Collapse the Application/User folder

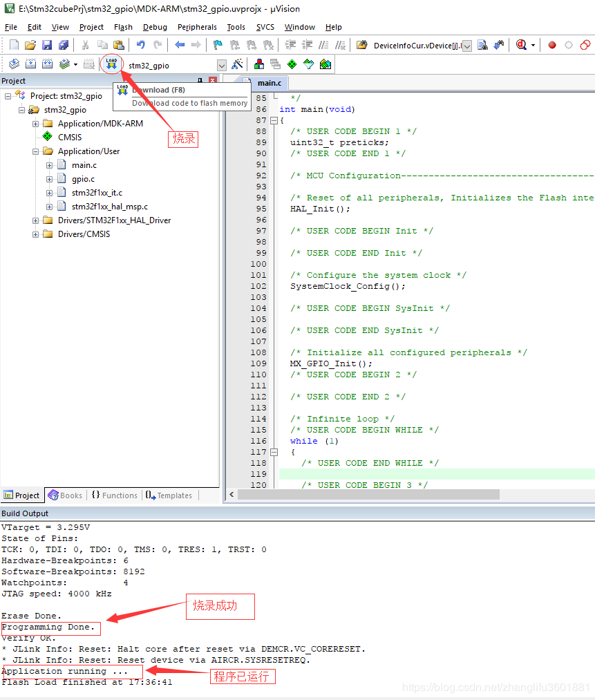coord(35,151)
